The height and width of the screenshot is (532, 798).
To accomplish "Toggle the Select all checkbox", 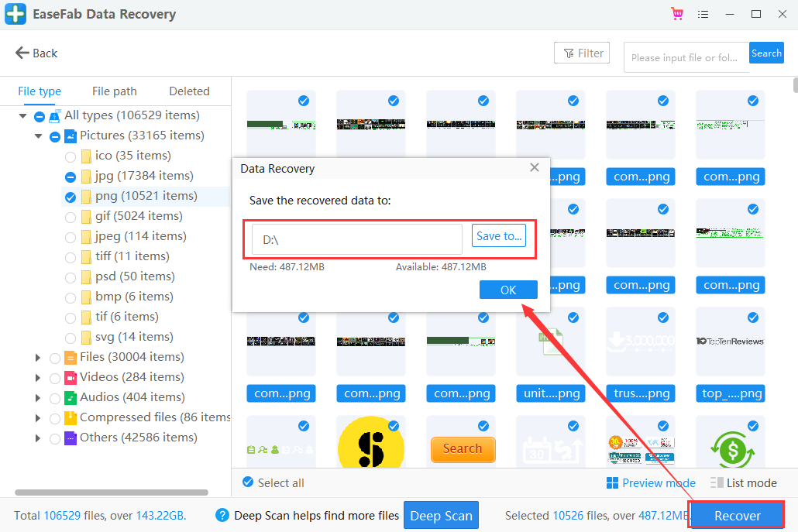I will 248,482.
